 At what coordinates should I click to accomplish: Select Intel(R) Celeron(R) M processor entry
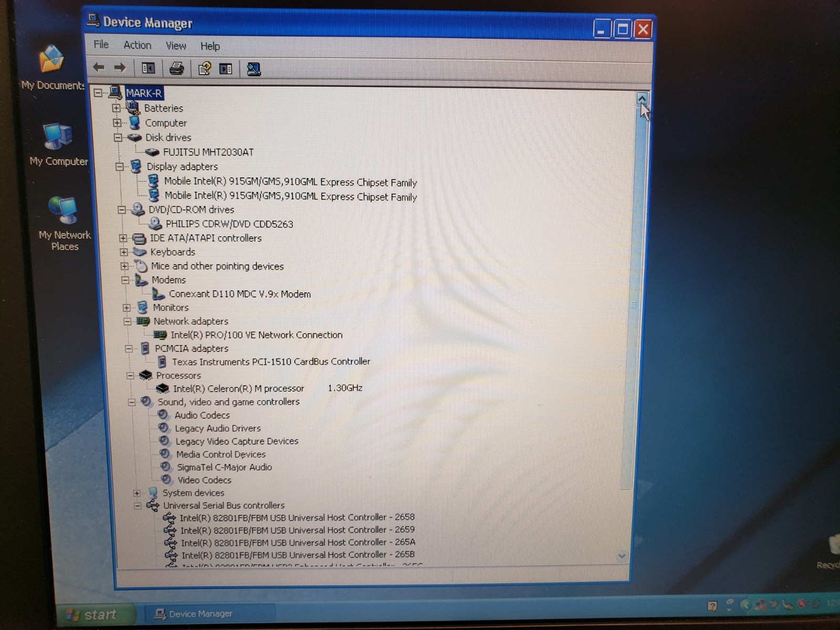(x=268, y=388)
